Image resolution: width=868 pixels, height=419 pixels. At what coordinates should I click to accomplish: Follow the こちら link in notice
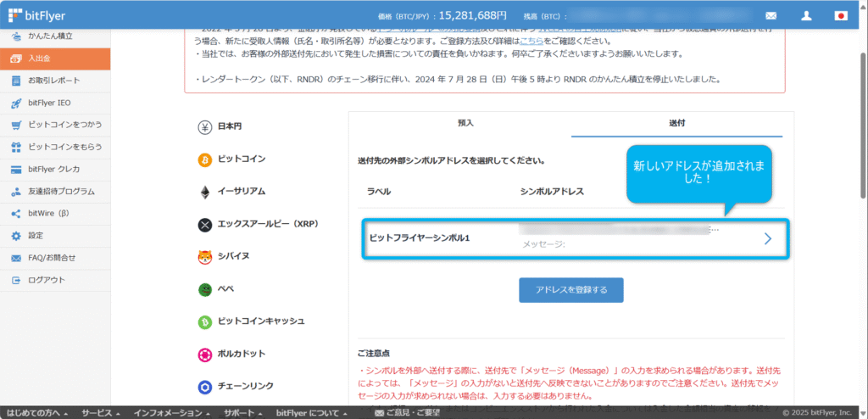point(531,42)
